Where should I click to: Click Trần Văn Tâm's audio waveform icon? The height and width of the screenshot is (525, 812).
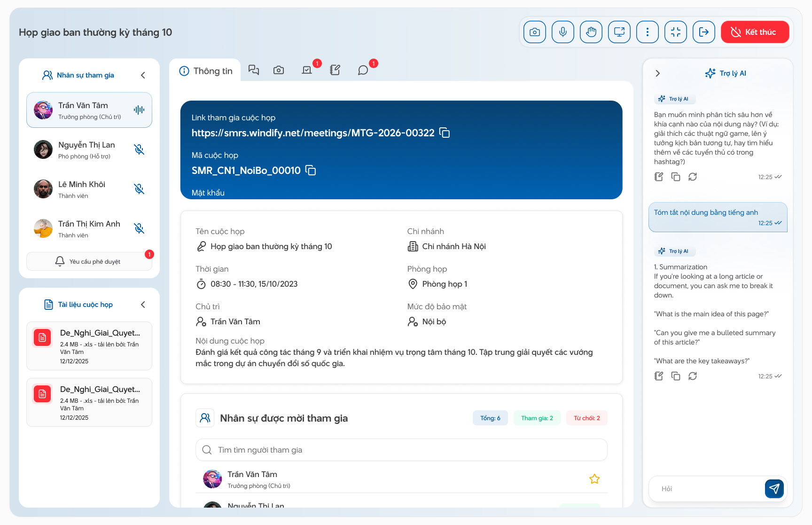(139, 110)
